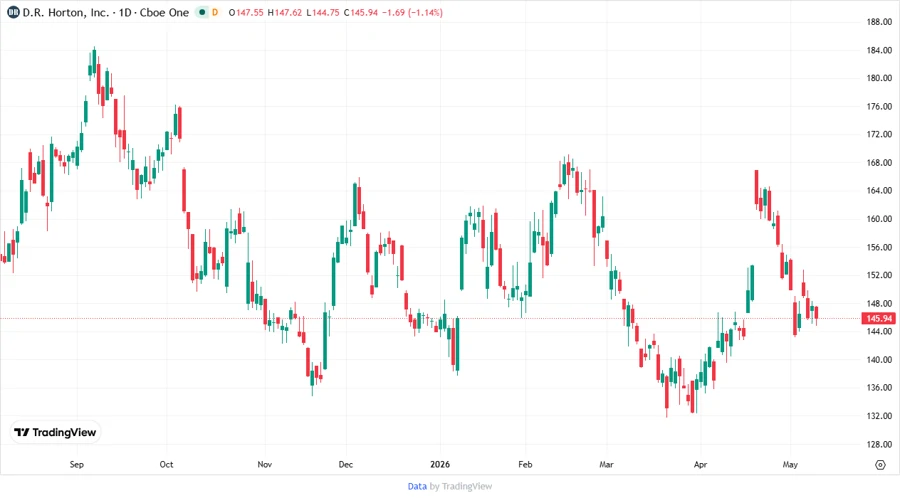Screen dimensions: 900x498
Task: Click the Mar label on time axis
Action: coord(606,465)
